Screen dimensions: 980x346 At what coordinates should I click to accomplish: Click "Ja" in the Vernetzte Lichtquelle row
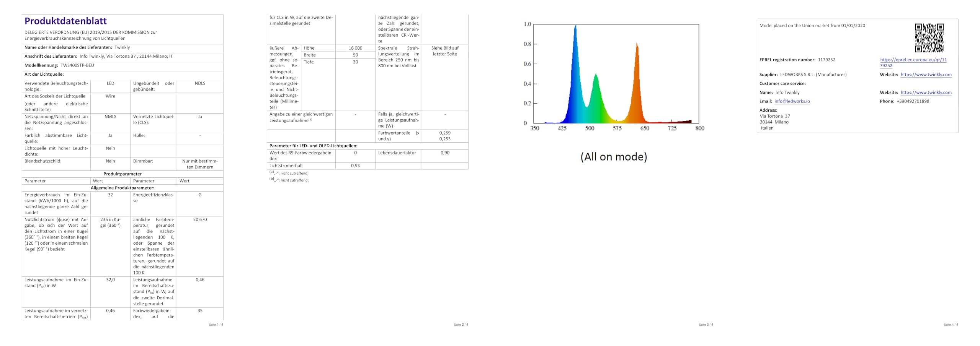[x=200, y=117]
